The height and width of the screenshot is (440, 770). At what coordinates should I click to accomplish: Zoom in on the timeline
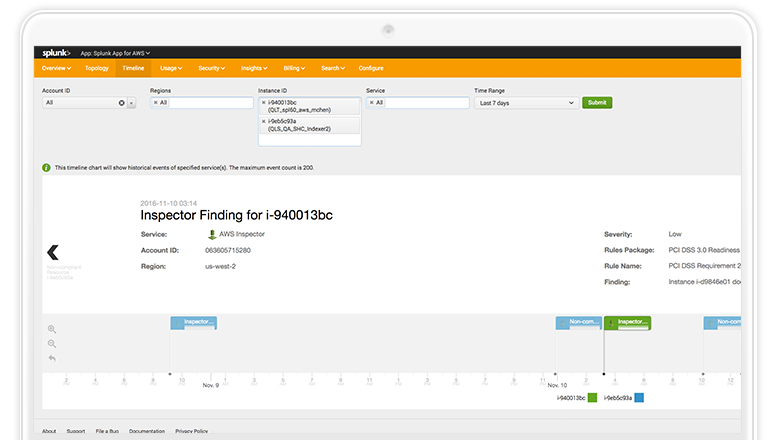coord(52,329)
